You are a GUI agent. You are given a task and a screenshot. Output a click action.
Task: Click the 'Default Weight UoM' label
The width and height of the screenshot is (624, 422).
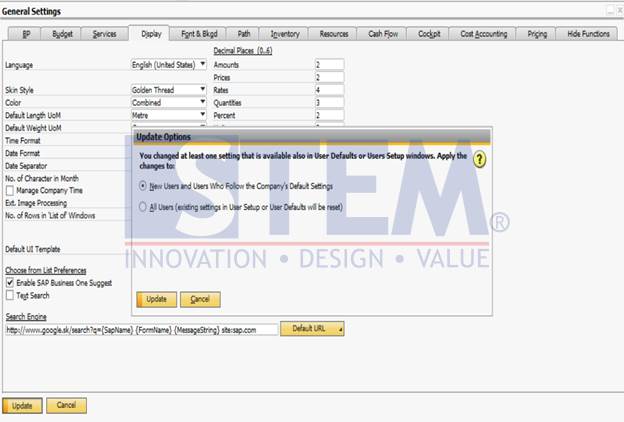[33, 128]
